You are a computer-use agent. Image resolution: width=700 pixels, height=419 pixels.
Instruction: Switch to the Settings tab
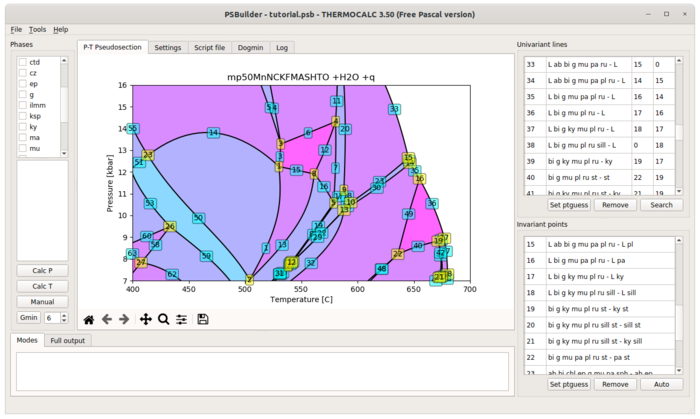click(168, 47)
